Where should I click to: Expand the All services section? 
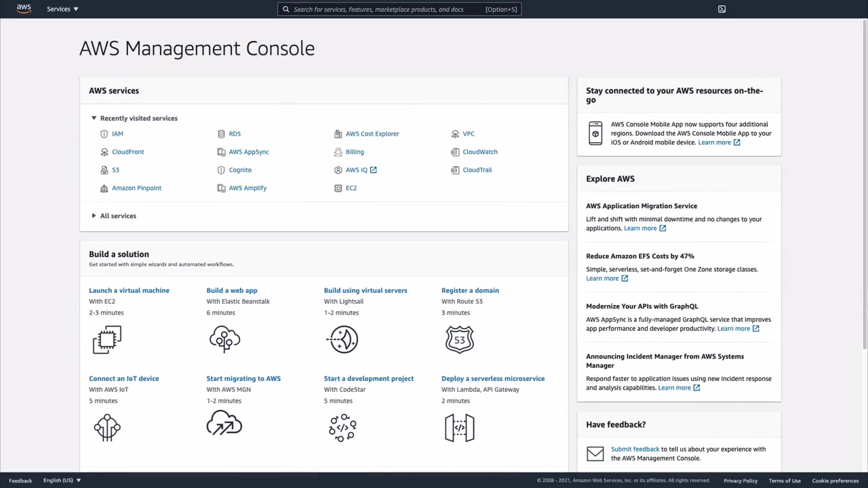point(113,216)
